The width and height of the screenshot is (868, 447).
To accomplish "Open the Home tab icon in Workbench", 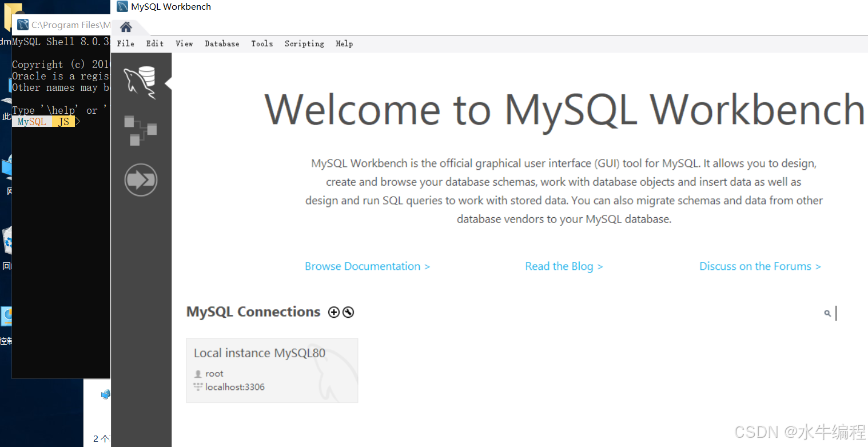I will click(126, 27).
